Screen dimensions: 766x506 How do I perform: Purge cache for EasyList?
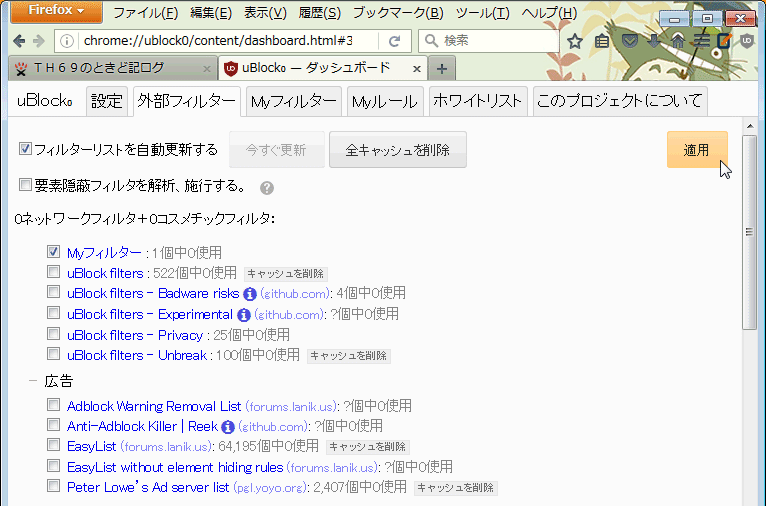point(367,446)
